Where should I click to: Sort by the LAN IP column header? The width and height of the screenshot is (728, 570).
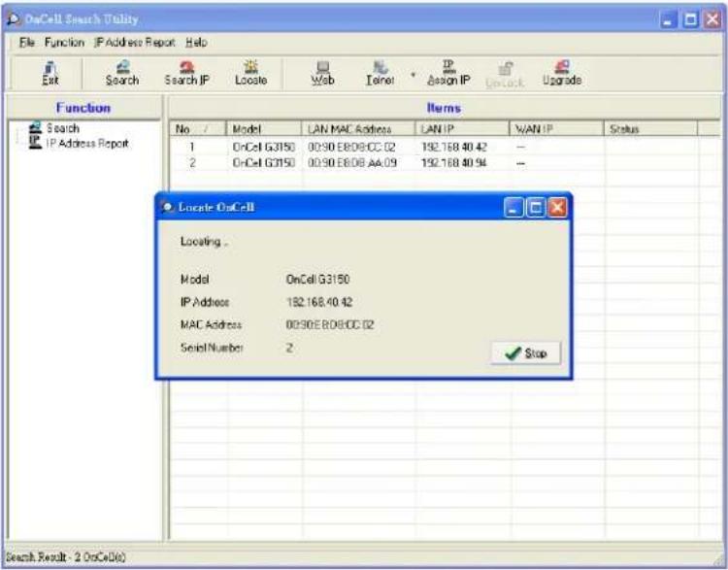click(462, 129)
